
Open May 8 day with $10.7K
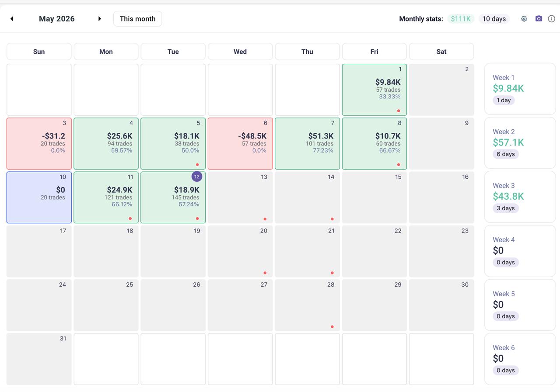[x=374, y=143]
